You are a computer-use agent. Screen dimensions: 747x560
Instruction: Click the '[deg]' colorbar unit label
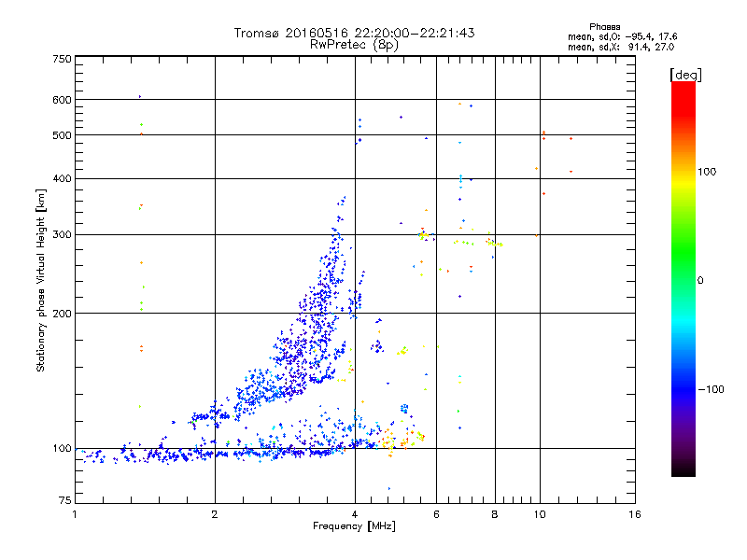(685, 75)
